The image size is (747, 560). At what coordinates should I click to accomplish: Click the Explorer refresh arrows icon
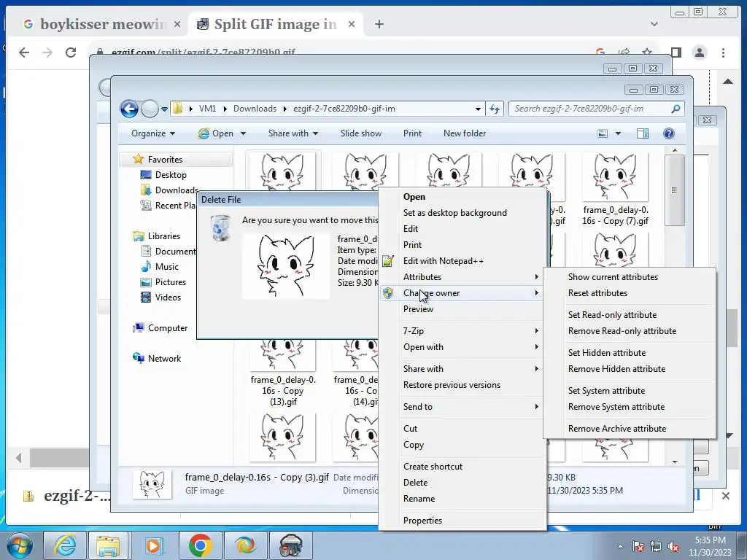click(x=495, y=109)
